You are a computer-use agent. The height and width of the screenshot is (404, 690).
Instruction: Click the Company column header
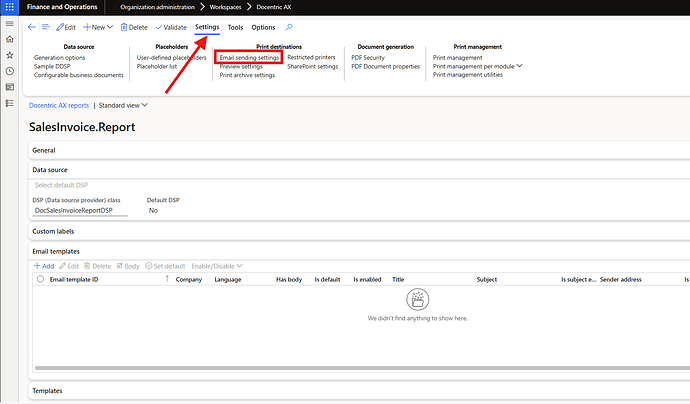[189, 279]
